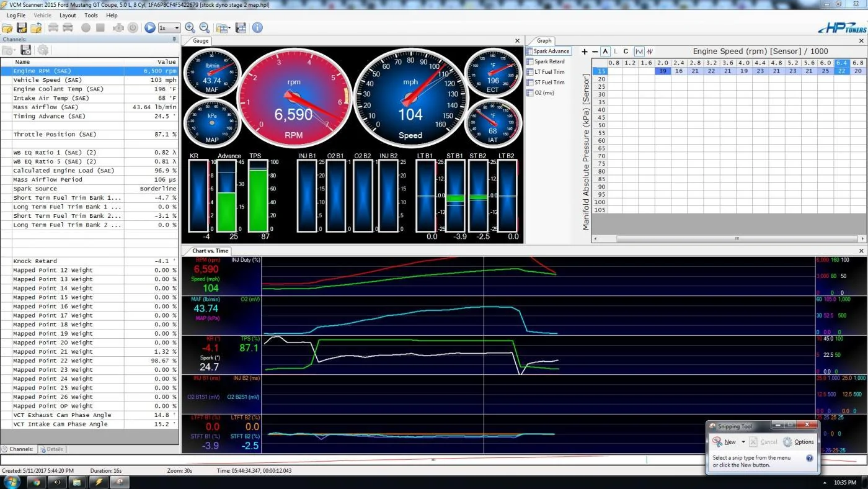The height and width of the screenshot is (489, 868).
Task: Zoom in with the magnifier plus icon
Action: (x=190, y=28)
